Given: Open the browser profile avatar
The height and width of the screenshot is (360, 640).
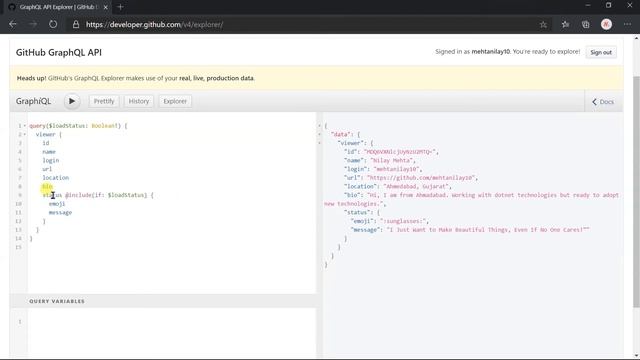Looking at the screenshot, I should (607, 24).
